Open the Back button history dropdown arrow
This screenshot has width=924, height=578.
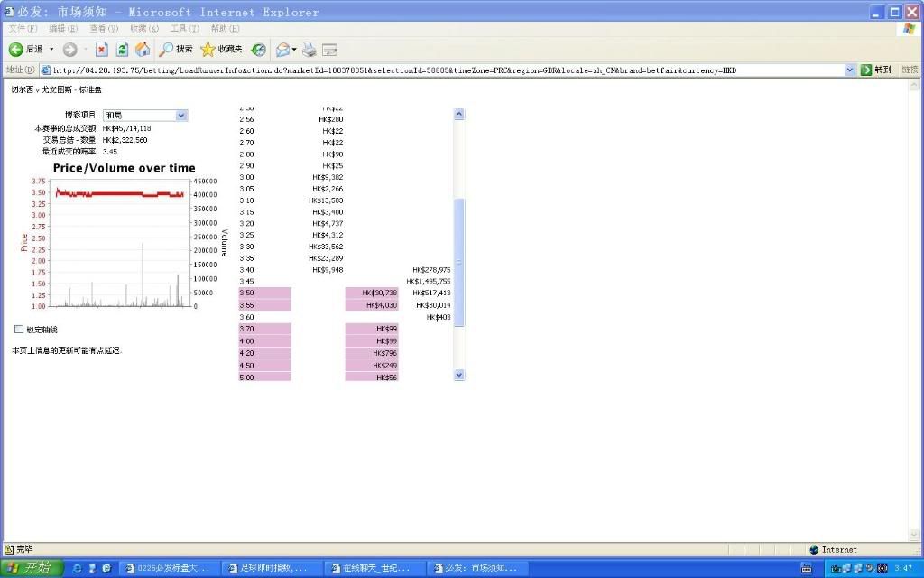[x=51, y=50]
